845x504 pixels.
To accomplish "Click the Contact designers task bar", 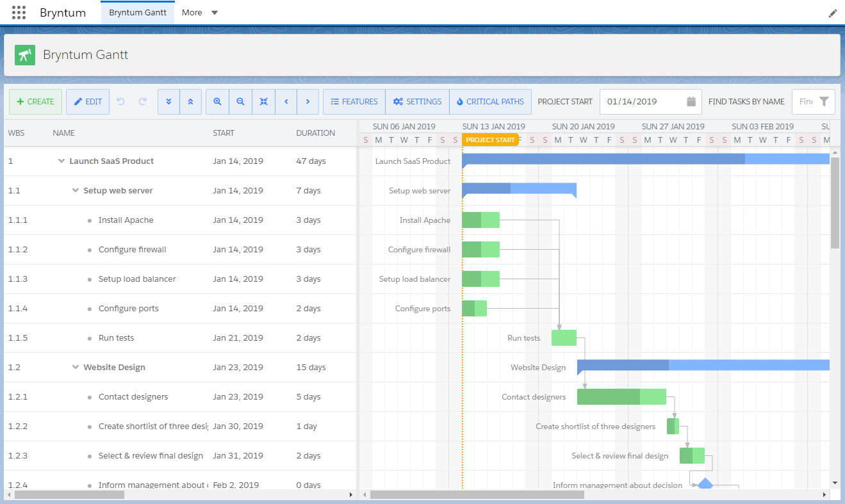I will 621,397.
